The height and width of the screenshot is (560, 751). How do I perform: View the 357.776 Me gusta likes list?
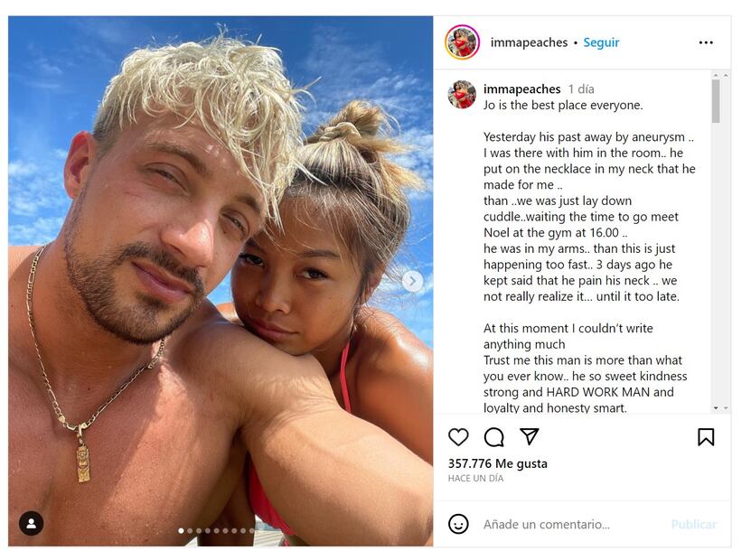(498, 463)
